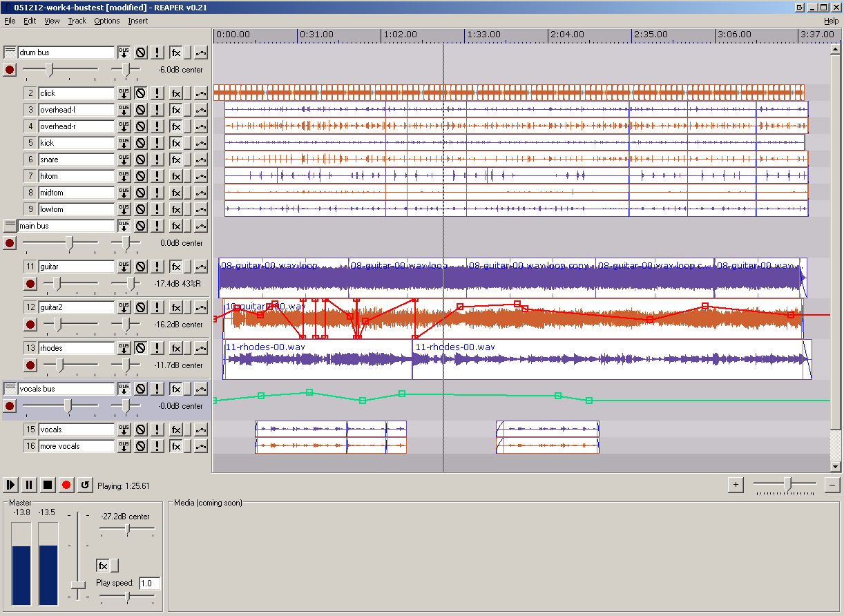Click the master volume vertical fader

[78, 585]
